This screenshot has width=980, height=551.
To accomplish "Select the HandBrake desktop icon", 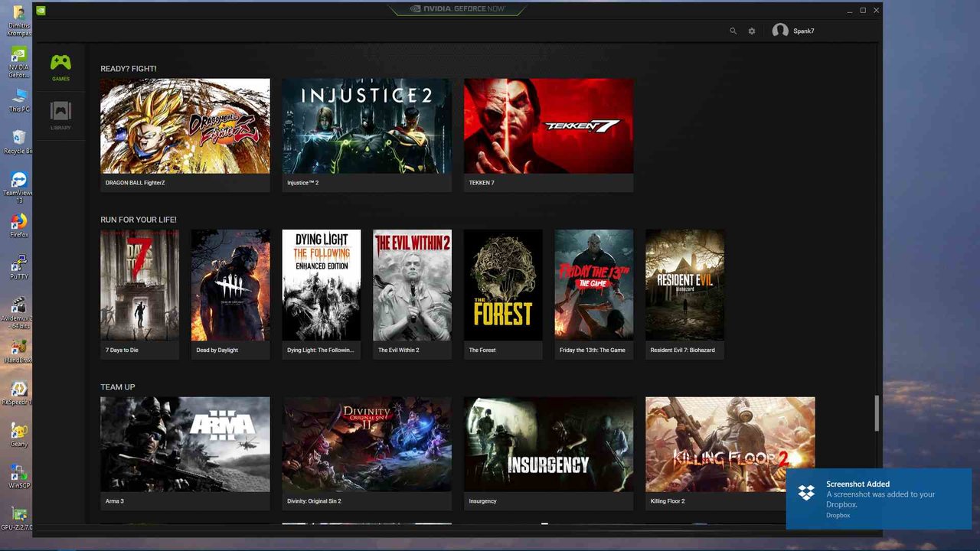I will click(18, 351).
